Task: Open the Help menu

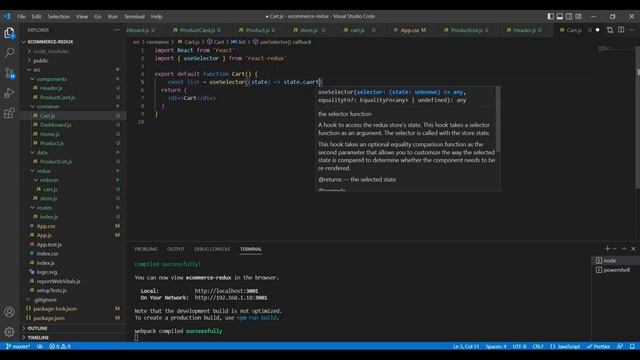Action: (156, 16)
